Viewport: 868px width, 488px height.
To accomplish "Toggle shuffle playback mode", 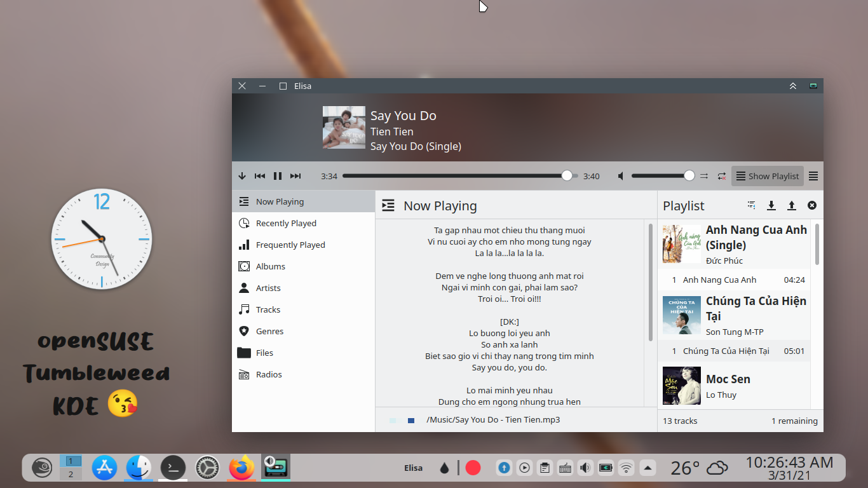I will pos(704,176).
